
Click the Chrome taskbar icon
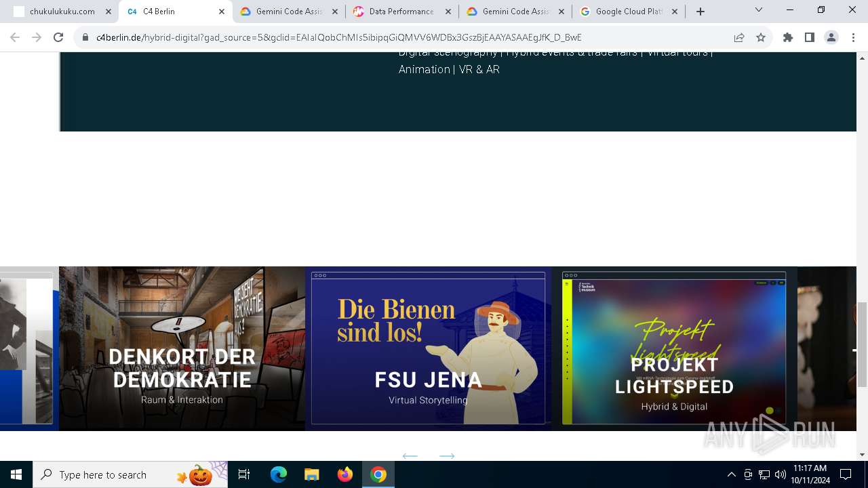click(378, 474)
